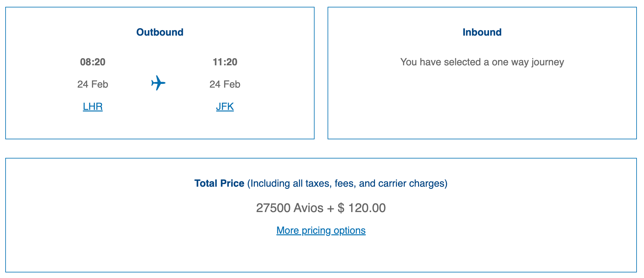The width and height of the screenshot is (644, 278).
Task: Select the JFK airport link
Action: tap(225, 106)
